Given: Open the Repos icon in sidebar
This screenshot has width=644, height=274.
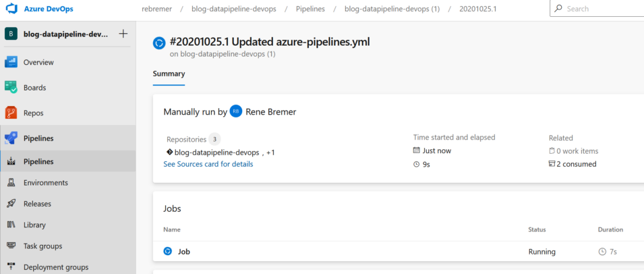Looking at the screenshot, I should pos(11,113).
